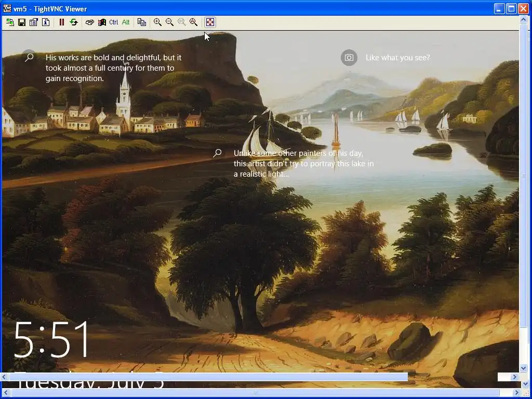
Task: Open the Connection options icon
Action: point(34,22)
